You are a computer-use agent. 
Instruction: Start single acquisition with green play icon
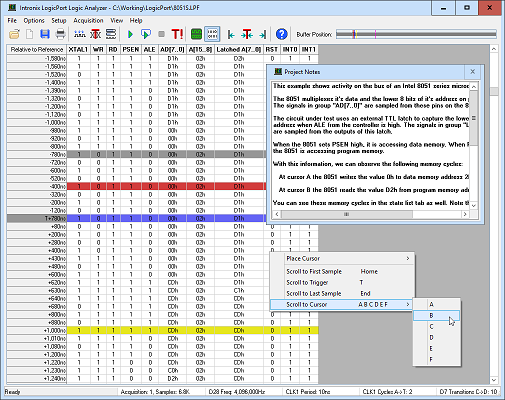130,34
